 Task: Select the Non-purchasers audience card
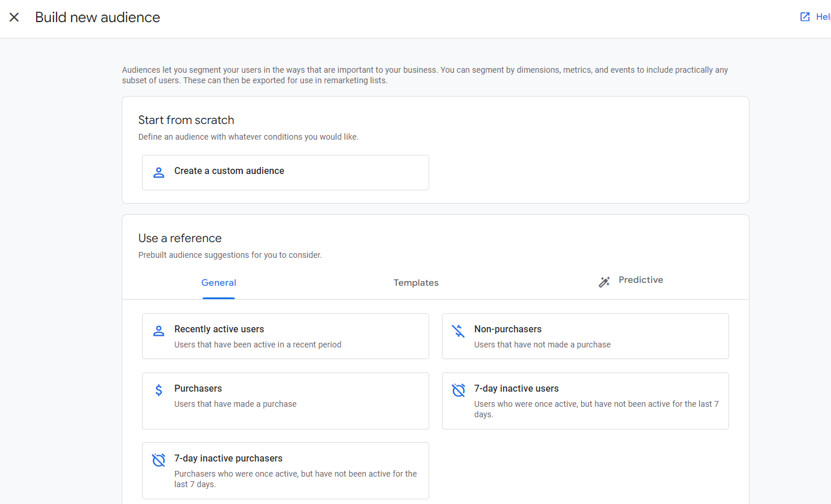585,336
